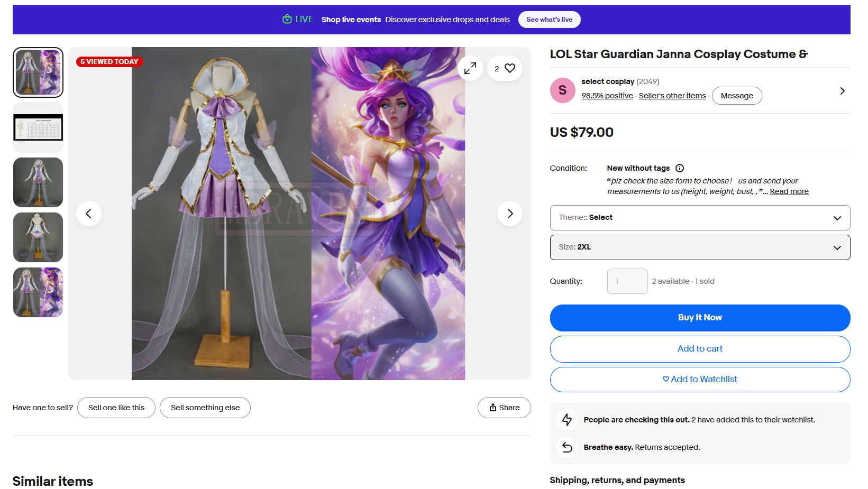Message the seller

tap(737, 96)
